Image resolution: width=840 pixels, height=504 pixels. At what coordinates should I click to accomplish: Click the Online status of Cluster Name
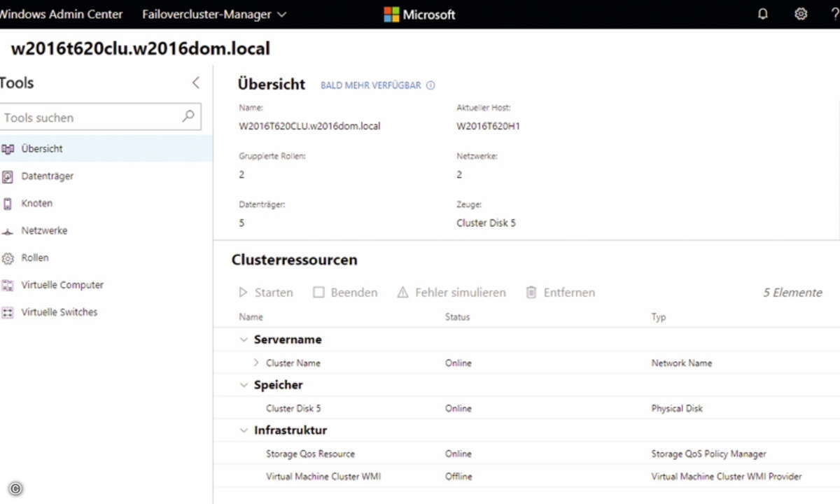458,363
